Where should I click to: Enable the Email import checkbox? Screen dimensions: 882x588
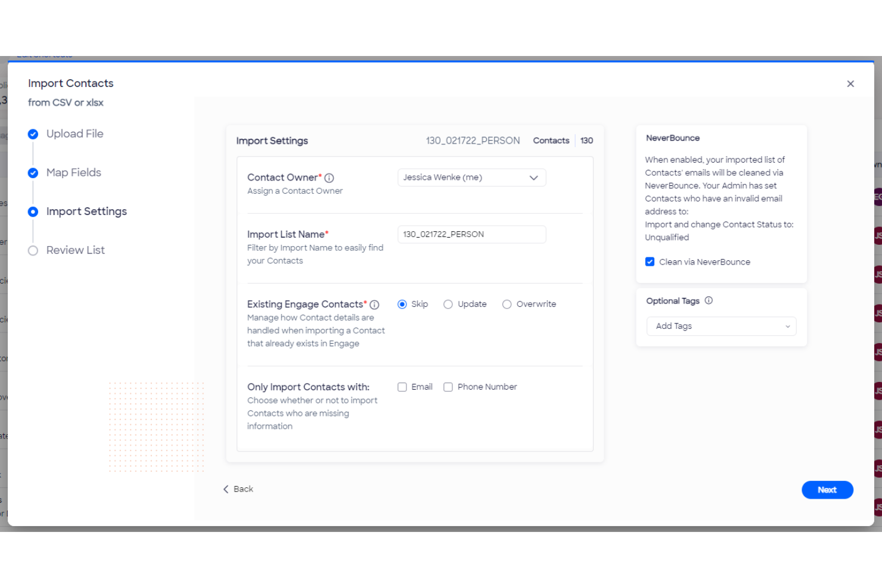[402, 387]
